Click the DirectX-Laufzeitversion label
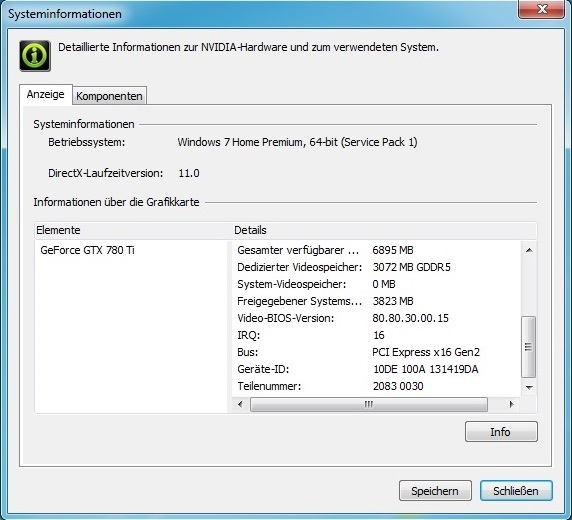Image resolution: width=572 pixels, height=520 pixels. pyautogui.click(x=105, y=173)
